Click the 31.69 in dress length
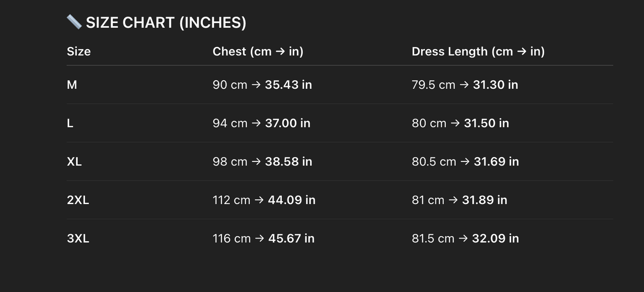 [496, 161]
